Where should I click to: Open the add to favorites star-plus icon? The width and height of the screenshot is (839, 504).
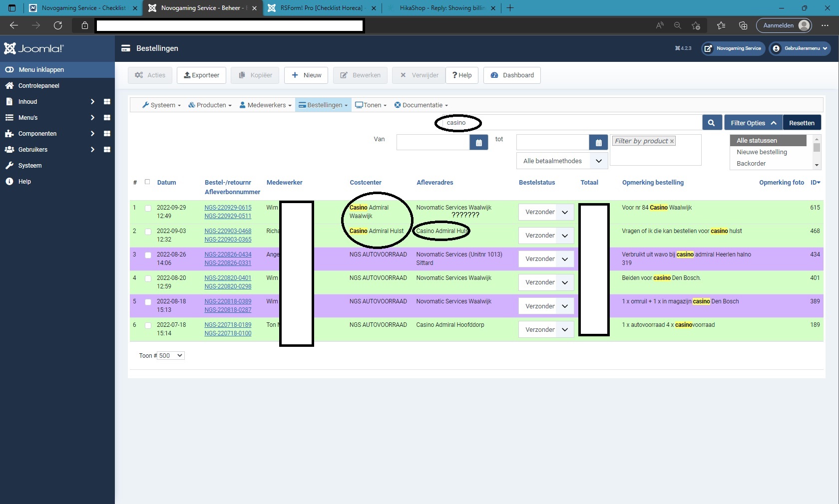(696, 25)
